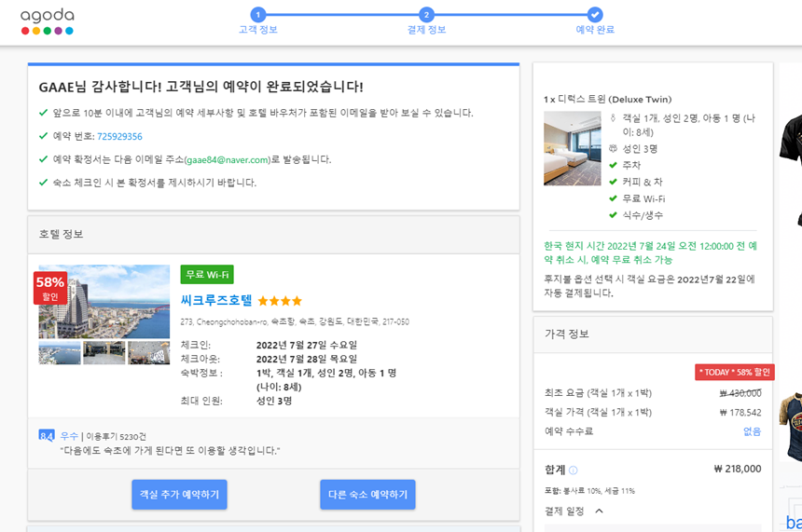Collapse the 결제 일정 chevron
The width and height of the screenshot is (802, 532).
[x=599, y=511]
